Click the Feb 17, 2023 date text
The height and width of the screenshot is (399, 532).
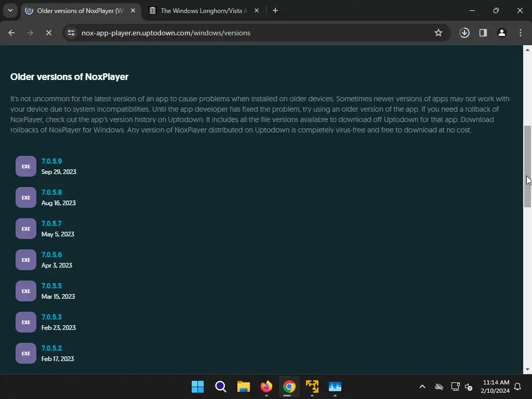(x=58, y=359)
